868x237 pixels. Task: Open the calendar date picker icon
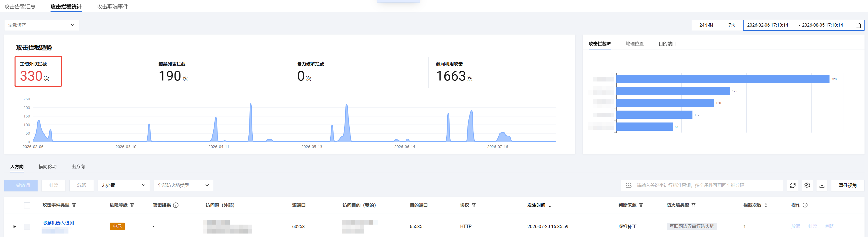(x=858, y=25)
